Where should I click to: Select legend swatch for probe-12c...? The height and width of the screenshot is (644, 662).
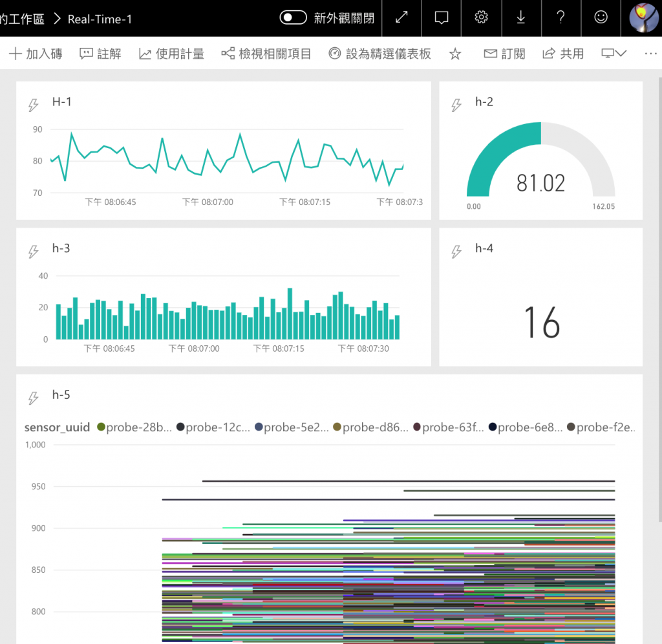tap(180, 427)
